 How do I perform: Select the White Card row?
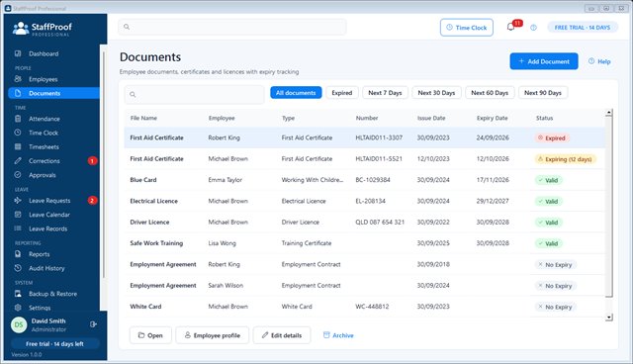(x=365, y=307)
